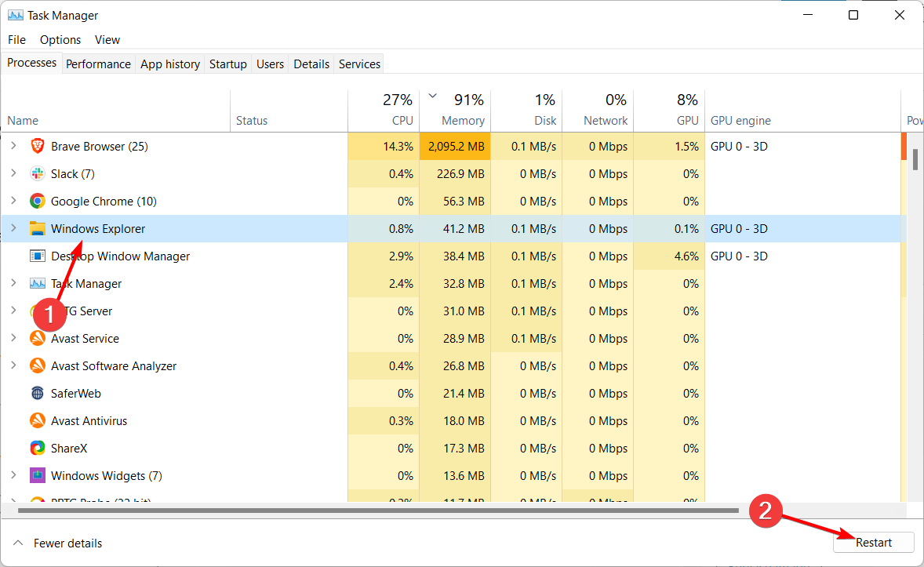
Task: Expand the Slack process group
Action: tap(13, 173)
